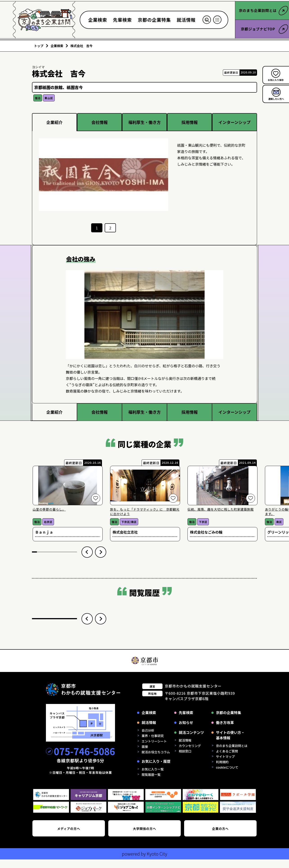289x868 pixels.
Task: Click arrow icon beside 京都ジョブナビTOP
Action: [x=283, y=29]
